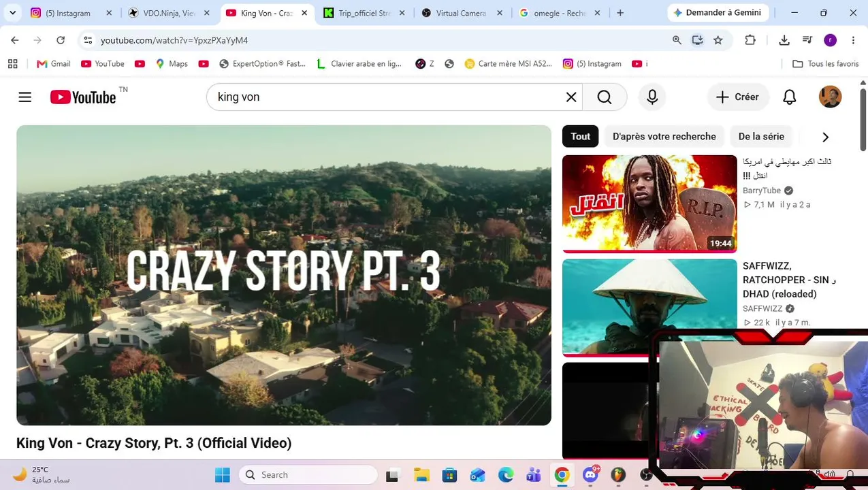Bookmark this page with the star icon
The width and height of the screenshot is (868, 490).
[718, 40]
